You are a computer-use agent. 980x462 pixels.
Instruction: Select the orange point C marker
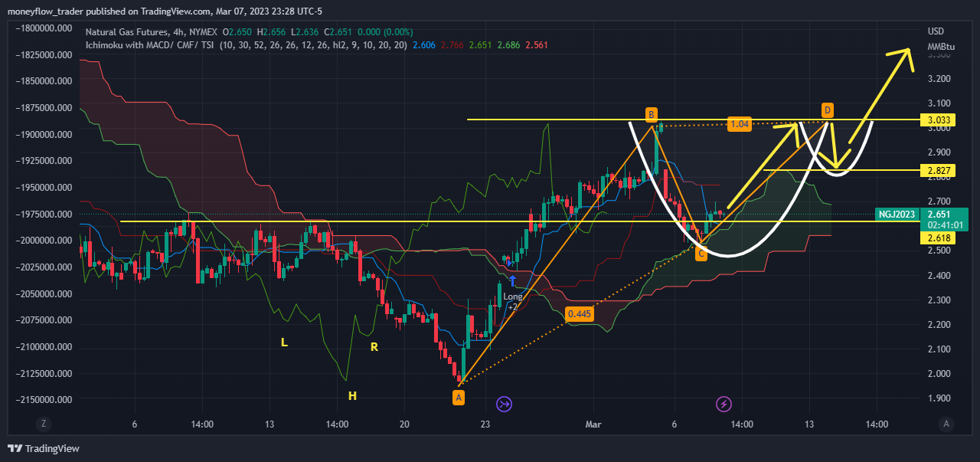coord(701,254)
